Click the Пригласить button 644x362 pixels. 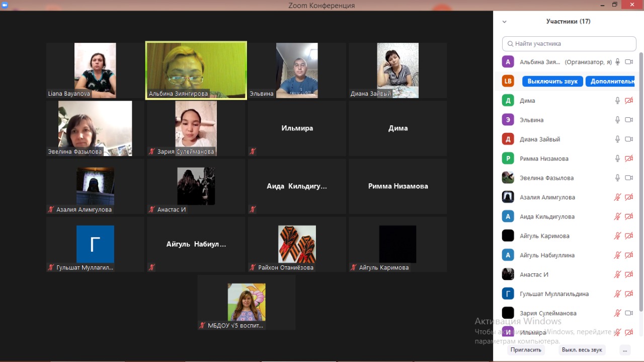(x=526, y=350)
